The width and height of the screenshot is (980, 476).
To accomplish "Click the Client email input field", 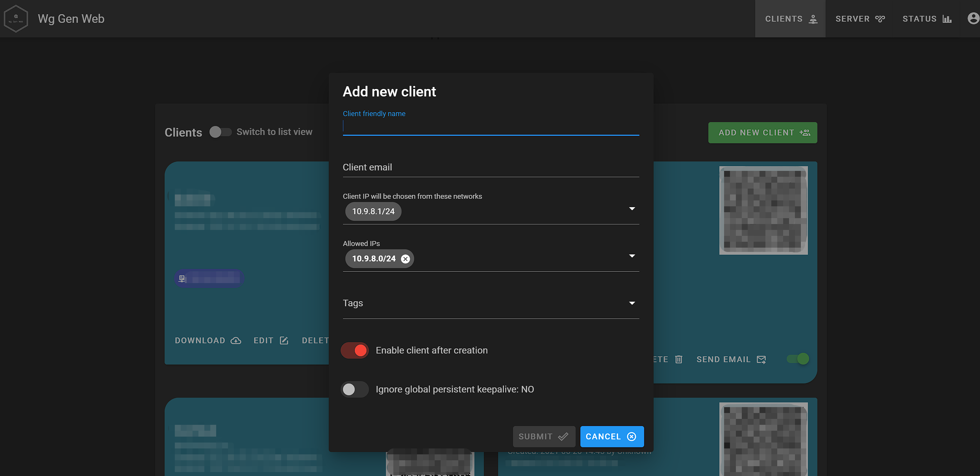I will (491, 167).
